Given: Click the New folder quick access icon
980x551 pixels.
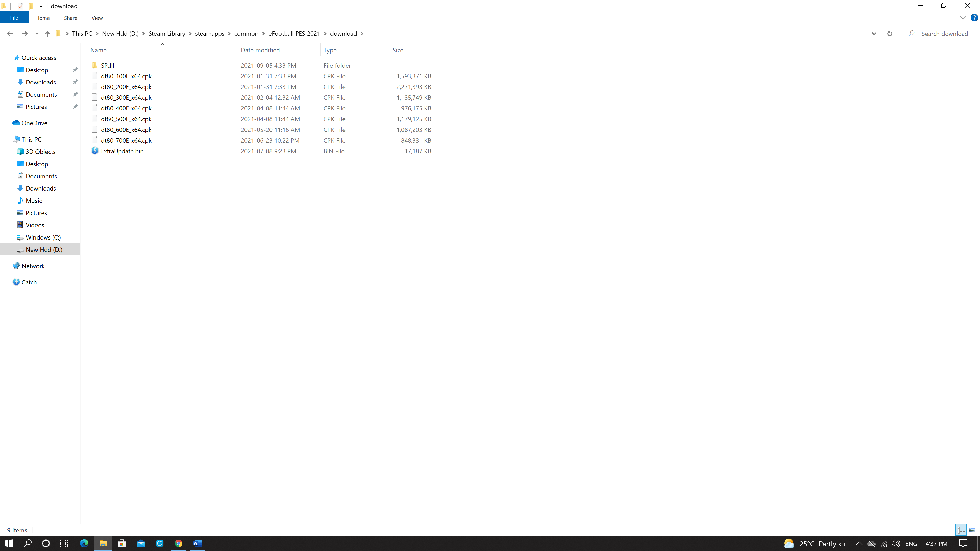Looking at the screenshot, I should point(31,6).
